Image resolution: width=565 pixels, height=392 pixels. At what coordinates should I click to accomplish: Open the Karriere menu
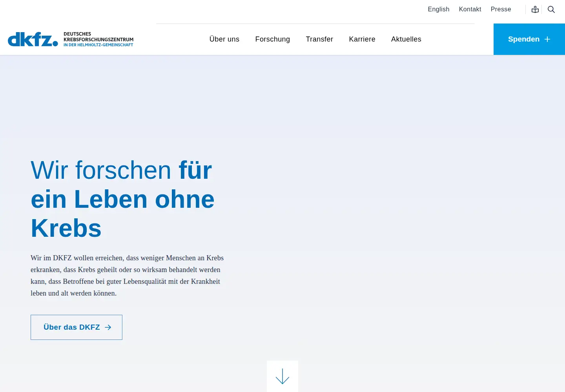362,39
